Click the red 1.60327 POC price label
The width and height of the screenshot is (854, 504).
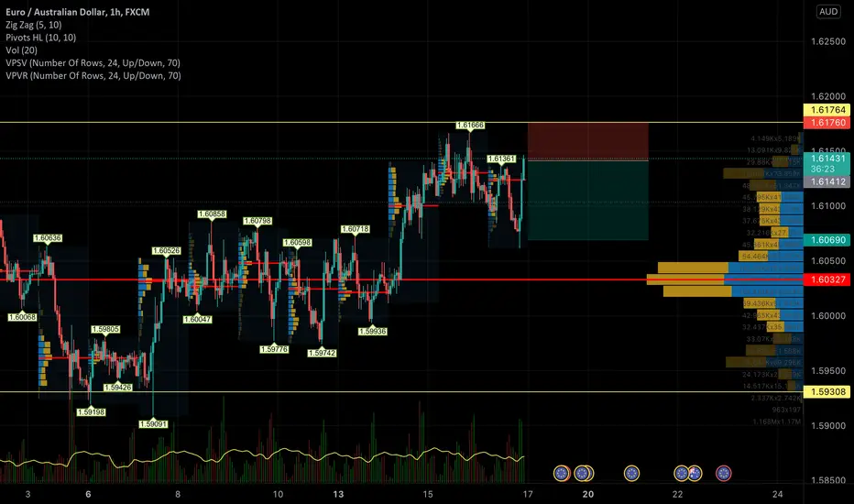(x=827, y=279)
